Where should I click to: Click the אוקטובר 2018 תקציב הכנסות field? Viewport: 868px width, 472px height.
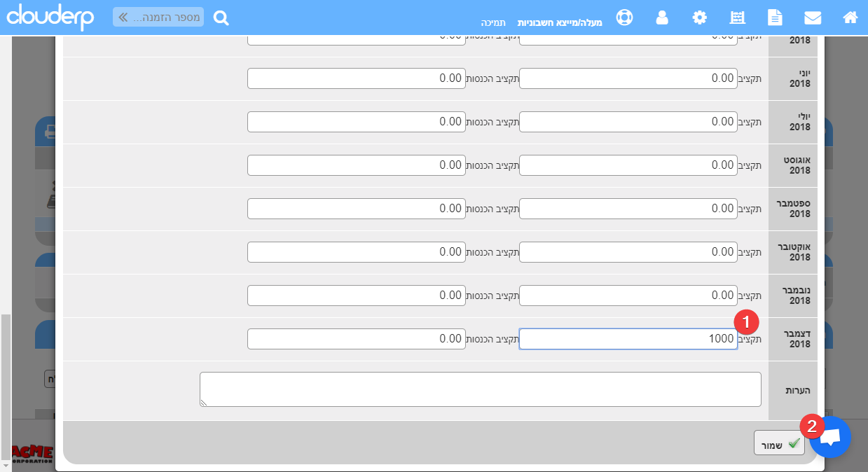click(x=356, y=252)
